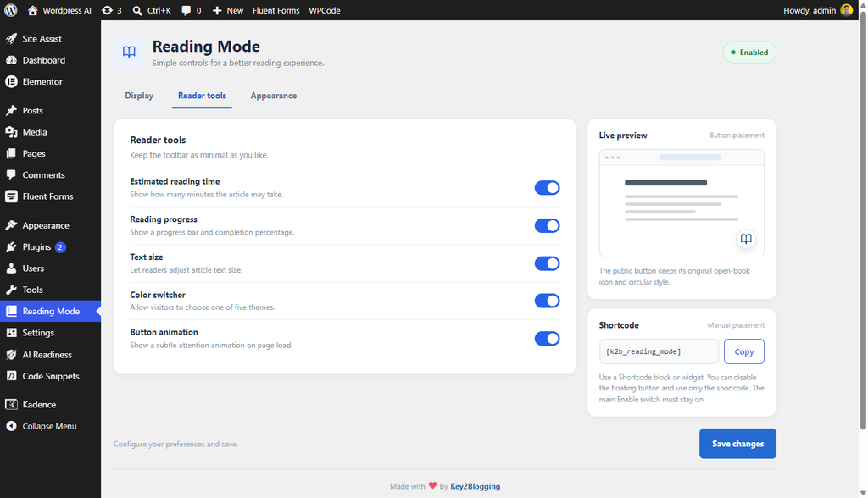
Task: Click the 'Button placement' label
Action: pyautogui.click(x=737, y=135)
